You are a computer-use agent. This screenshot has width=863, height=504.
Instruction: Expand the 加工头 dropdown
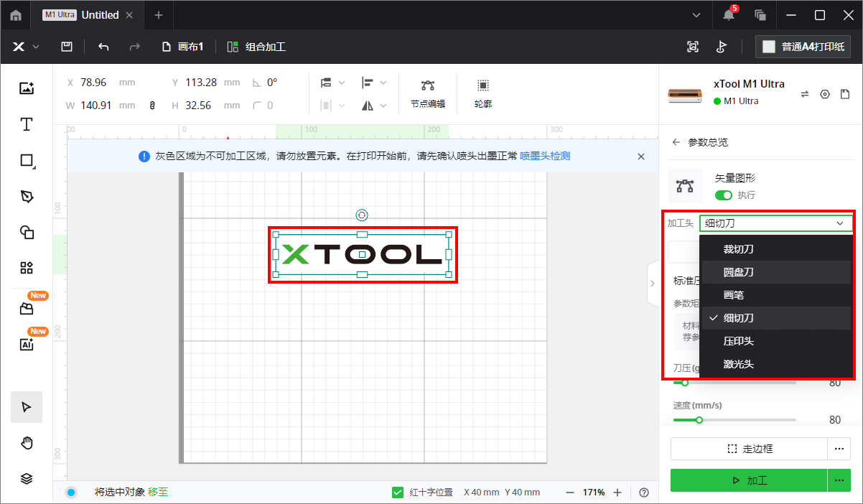click(x=777, y=223)
